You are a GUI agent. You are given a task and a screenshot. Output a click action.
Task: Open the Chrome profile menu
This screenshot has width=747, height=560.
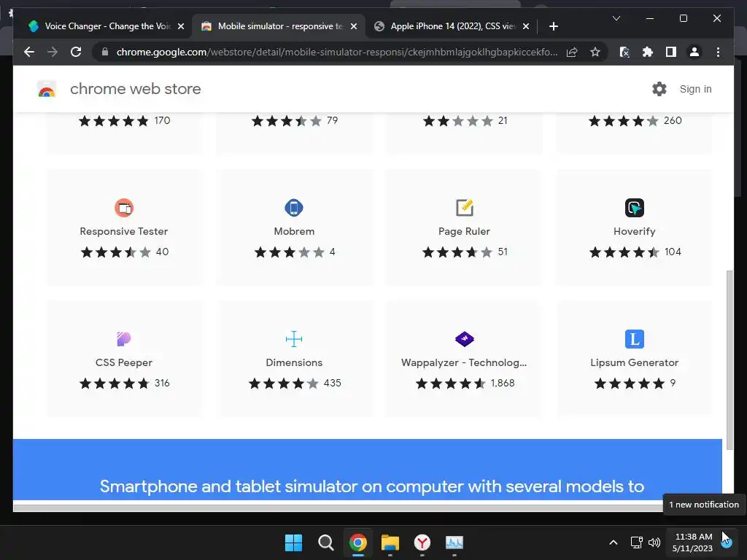tap(694, 52)
